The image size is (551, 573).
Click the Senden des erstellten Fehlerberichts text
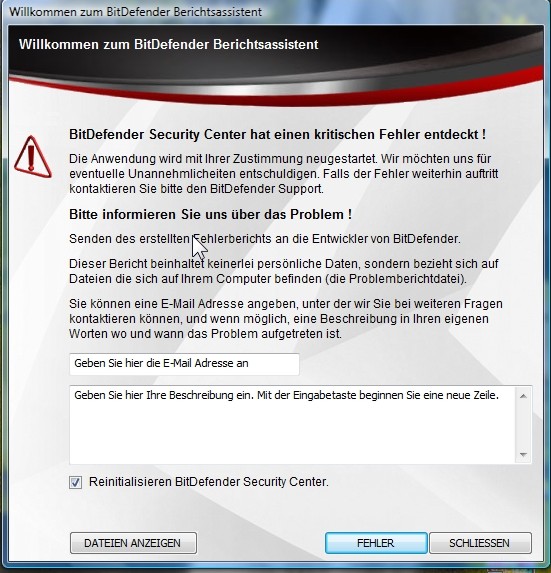(x=265, y=239)
